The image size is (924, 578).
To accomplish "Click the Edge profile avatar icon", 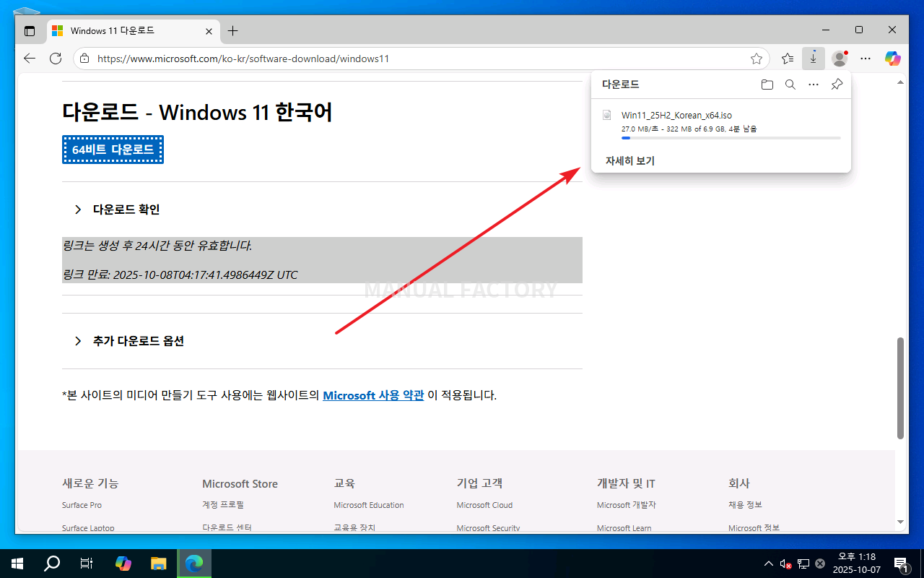I will click(x=839, y=59).
